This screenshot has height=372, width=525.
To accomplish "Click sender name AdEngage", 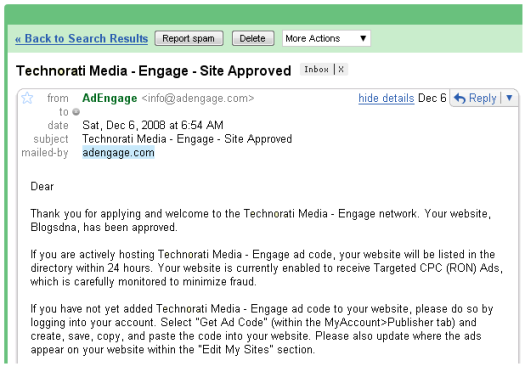I will [x=109, y=98].
